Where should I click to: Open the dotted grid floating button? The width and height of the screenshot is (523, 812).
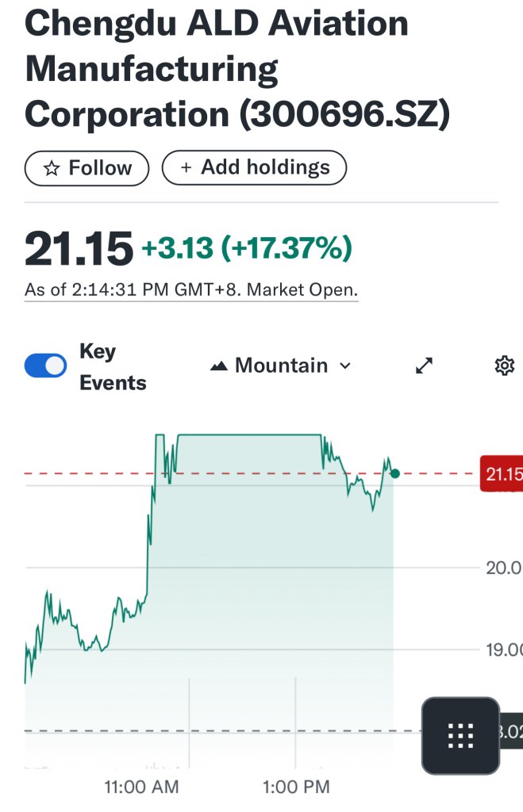(x=460, y=735)
